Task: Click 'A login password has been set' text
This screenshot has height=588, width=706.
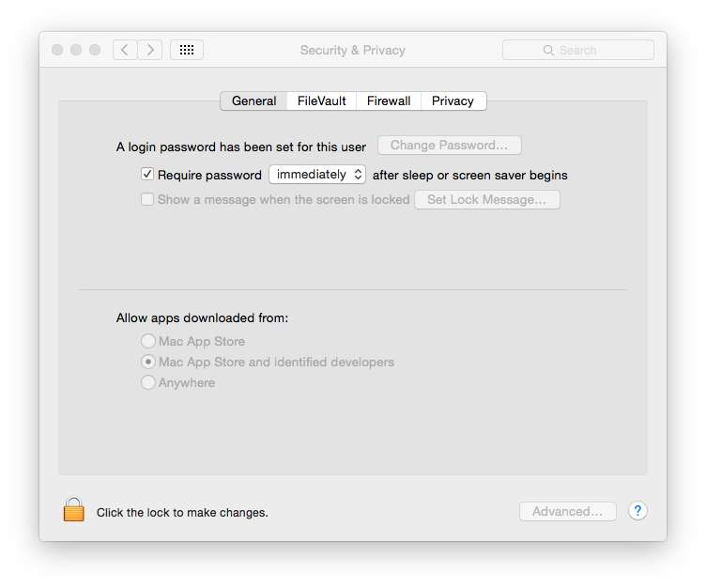Action: (x=241, y=147)
